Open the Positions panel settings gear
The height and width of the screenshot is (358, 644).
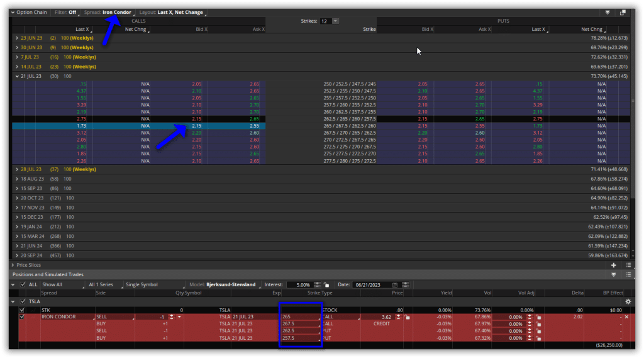point(627,301)
